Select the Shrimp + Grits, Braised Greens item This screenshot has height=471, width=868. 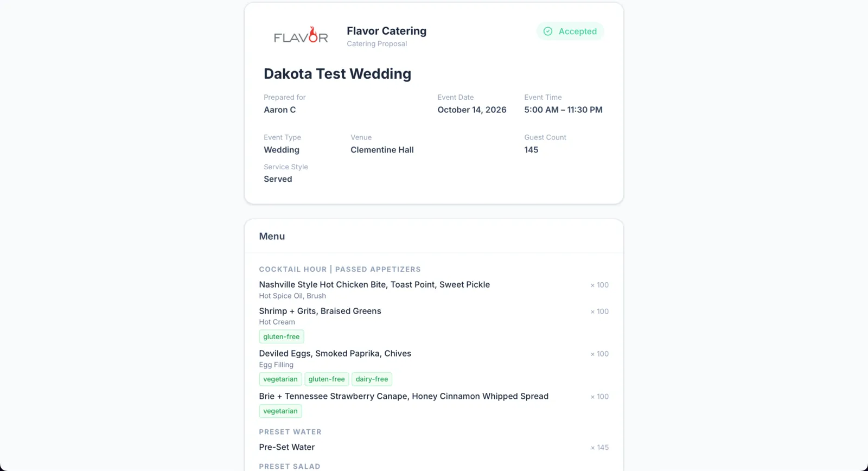click(x=320, y=311)
